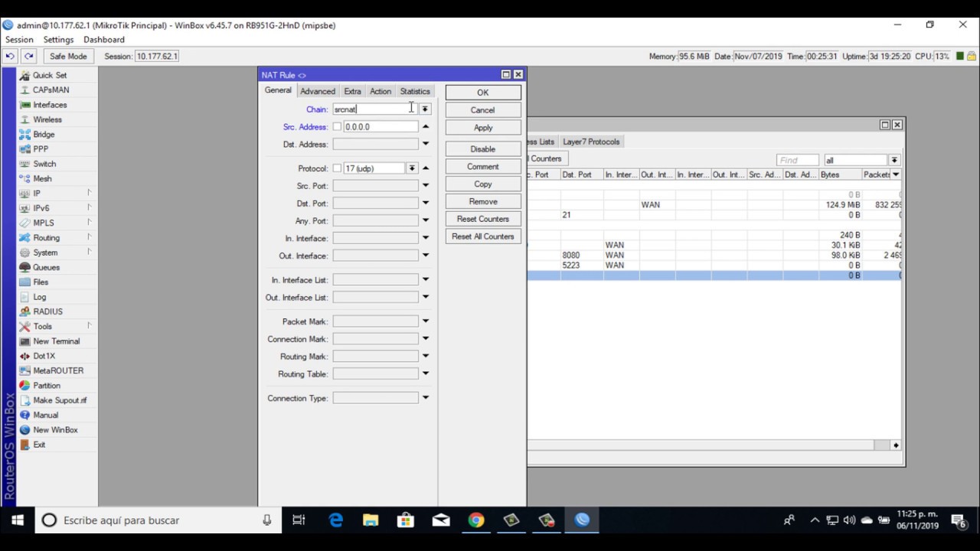Open Google Chrome from taskbar
This screenshot has width=980, height=551.
(476, 520)
